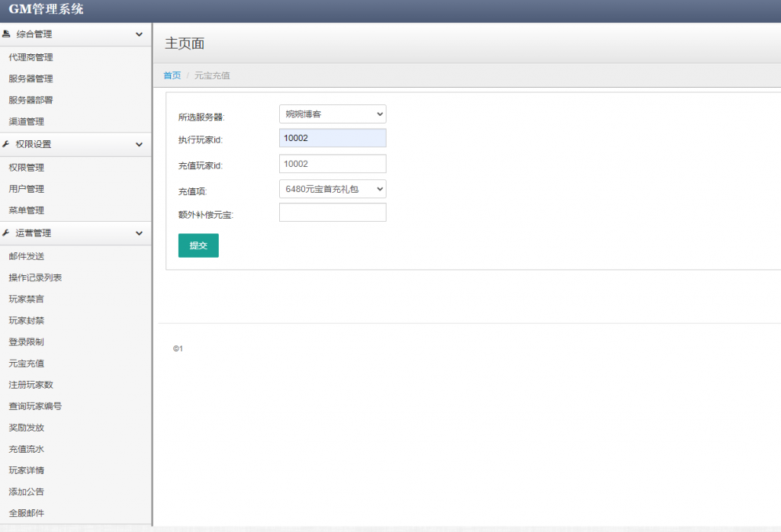Collapse the 权限设置 section chevron
Screen dimensions: 781x532
coord(139,144)
